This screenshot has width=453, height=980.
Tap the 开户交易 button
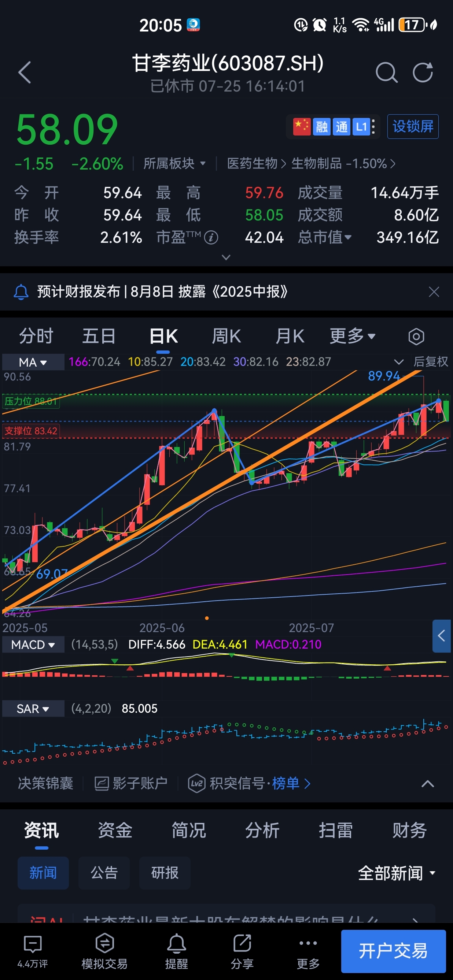click(394, 951)
